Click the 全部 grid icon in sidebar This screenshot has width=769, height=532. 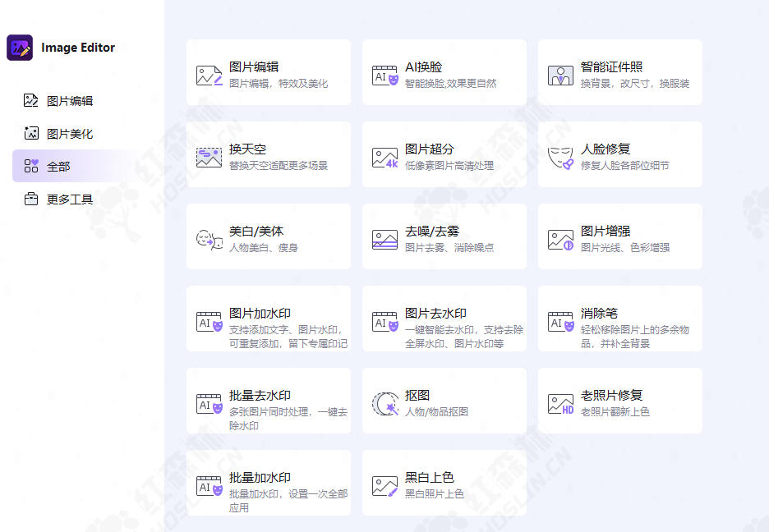point(31,166)
